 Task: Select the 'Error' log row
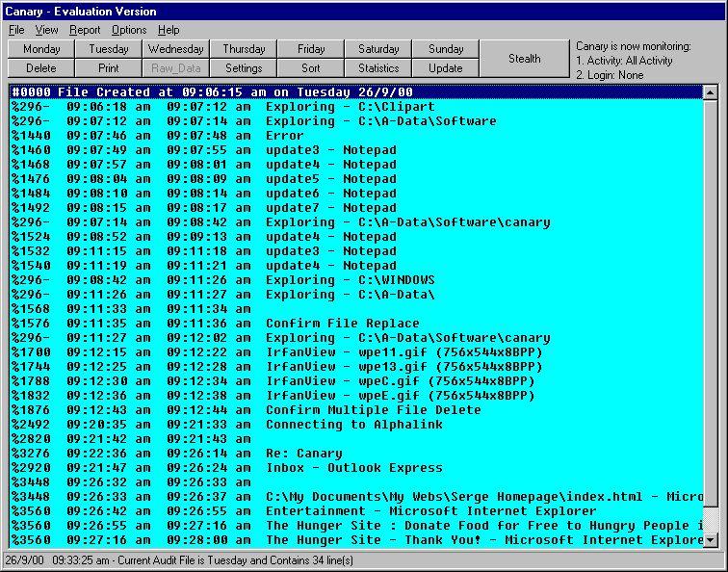356,136
